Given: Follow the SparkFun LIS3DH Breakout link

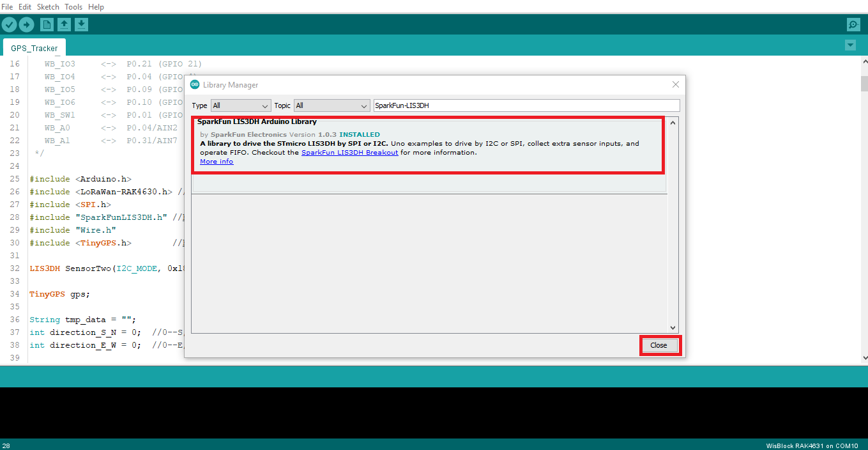Looking at the screenshot, I should click(x=349, y=153).
